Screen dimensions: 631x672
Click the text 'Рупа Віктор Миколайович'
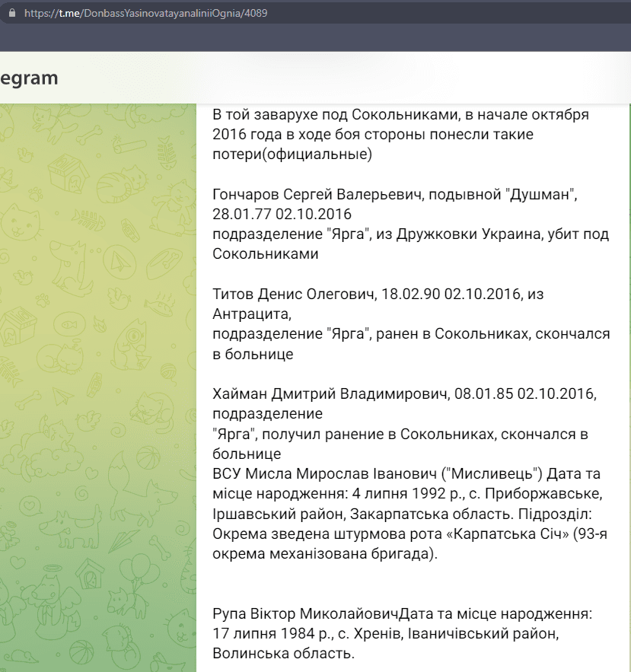(306, 613)
